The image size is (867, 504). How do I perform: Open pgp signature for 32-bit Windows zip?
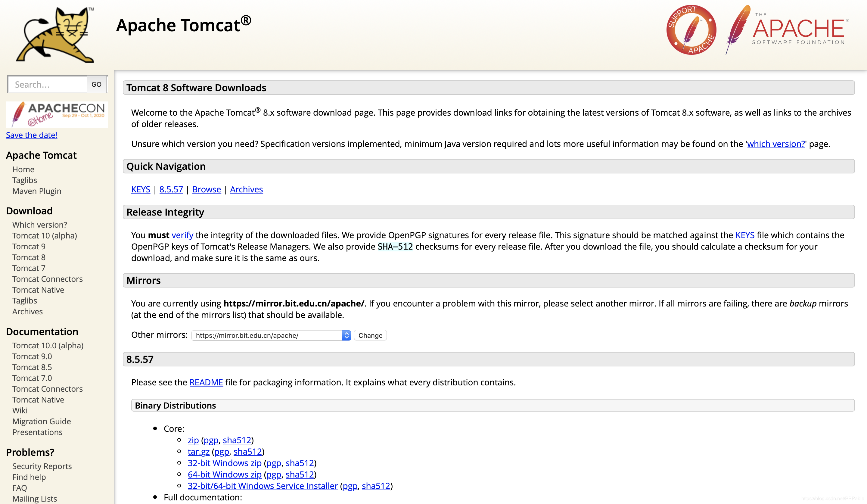click(x=274, y=463)
